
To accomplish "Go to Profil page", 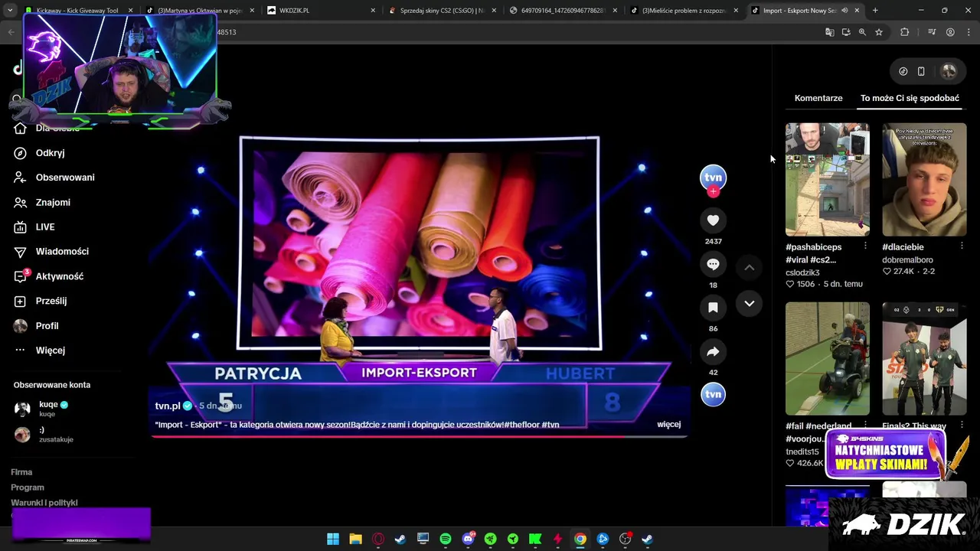I will 36,326.
